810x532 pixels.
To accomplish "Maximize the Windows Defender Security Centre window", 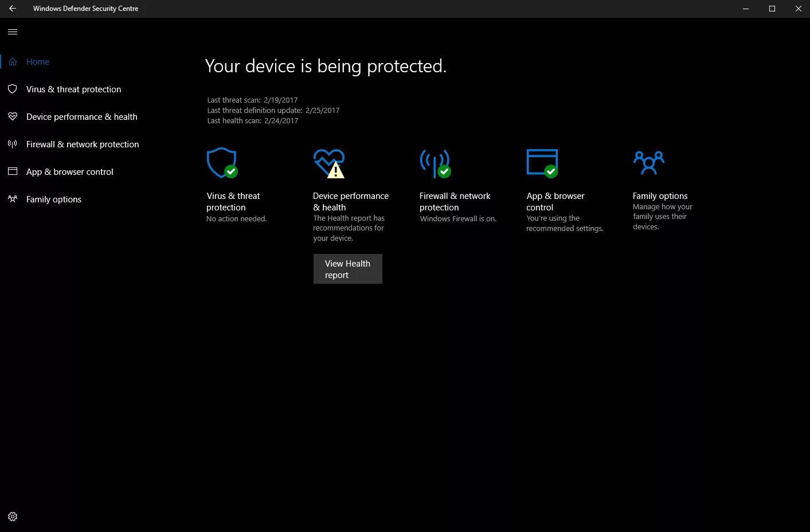I will tap(772, 9).
